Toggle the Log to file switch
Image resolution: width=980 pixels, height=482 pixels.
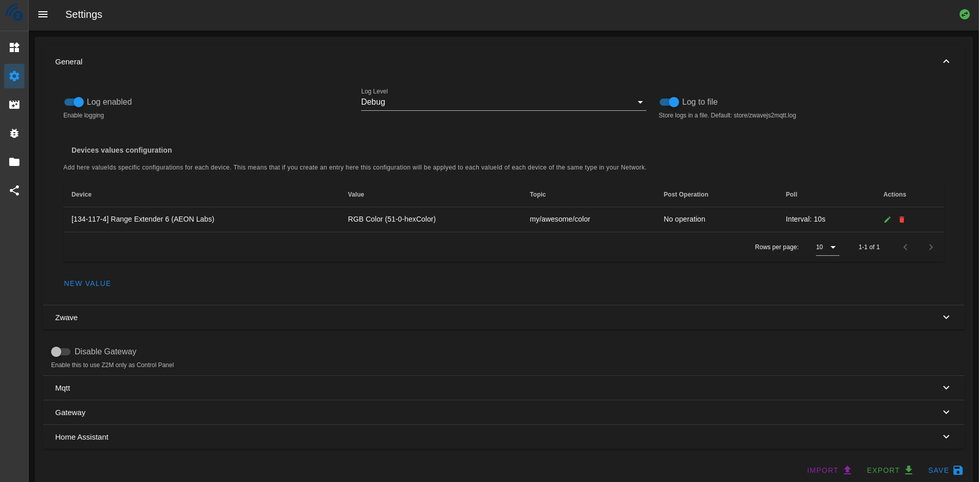click(x=669, y=102)
